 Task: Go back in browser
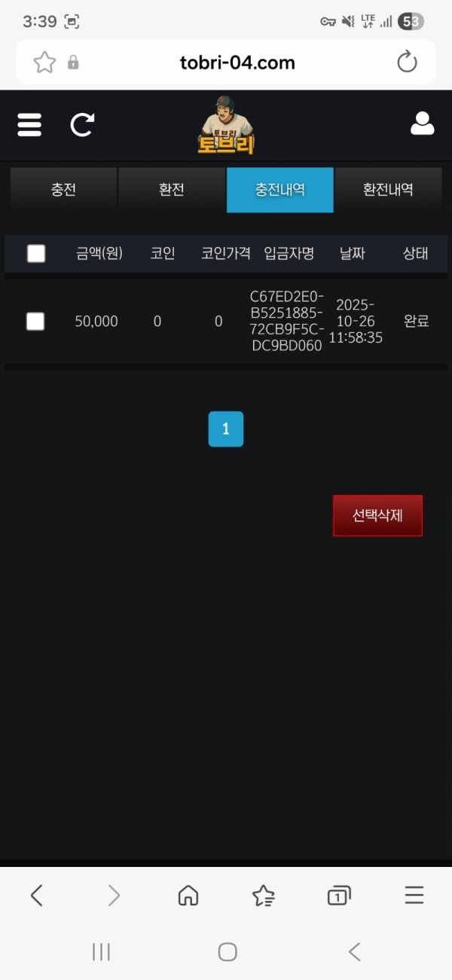point(36,895)
